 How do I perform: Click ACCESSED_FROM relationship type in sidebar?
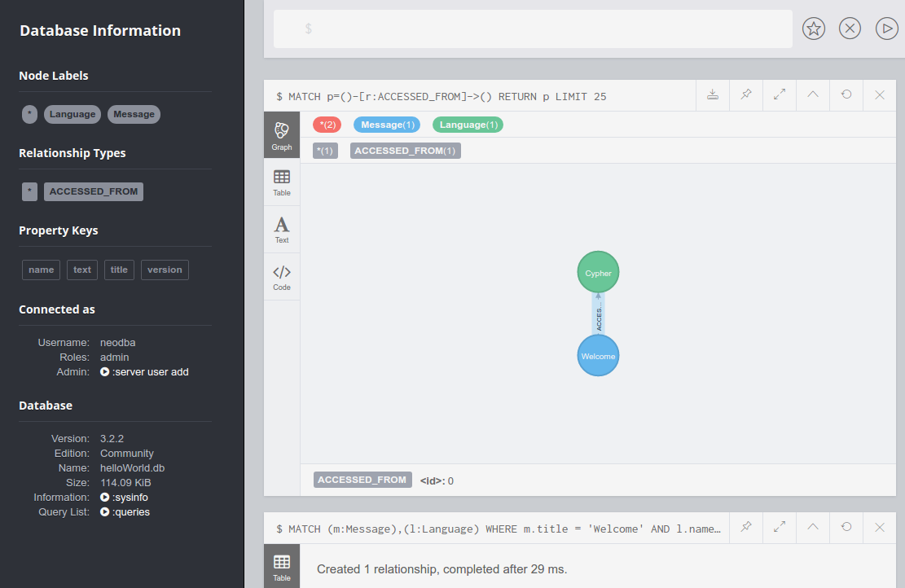click(x=94, y=191)
